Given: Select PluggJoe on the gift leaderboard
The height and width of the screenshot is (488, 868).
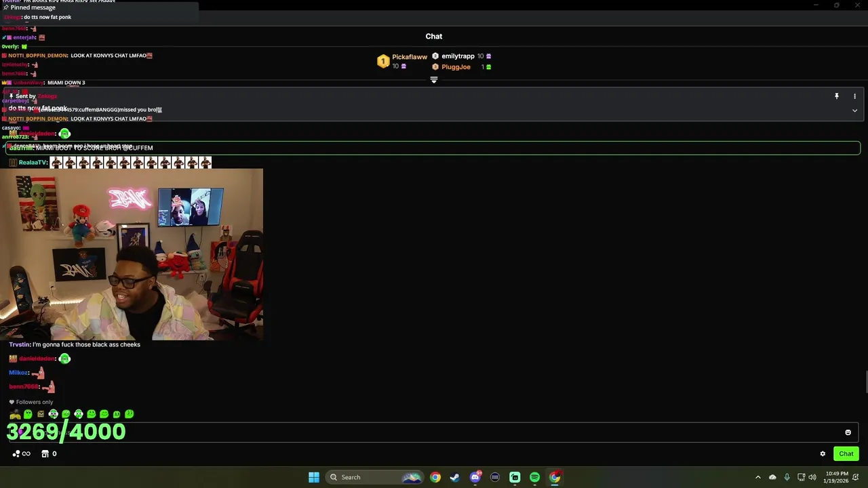Looking at the screenshot, I should 456,67.
